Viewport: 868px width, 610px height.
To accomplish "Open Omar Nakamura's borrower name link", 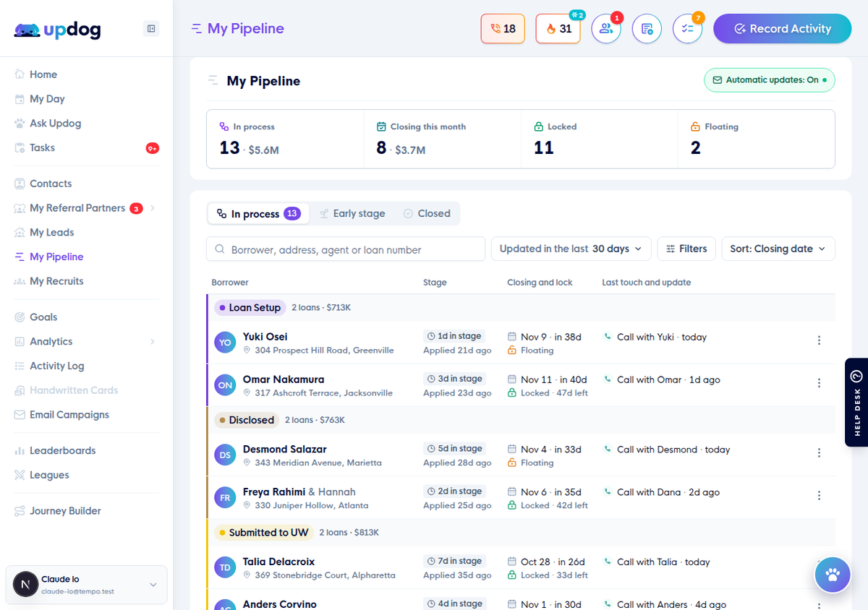I will tap(284, 379).
